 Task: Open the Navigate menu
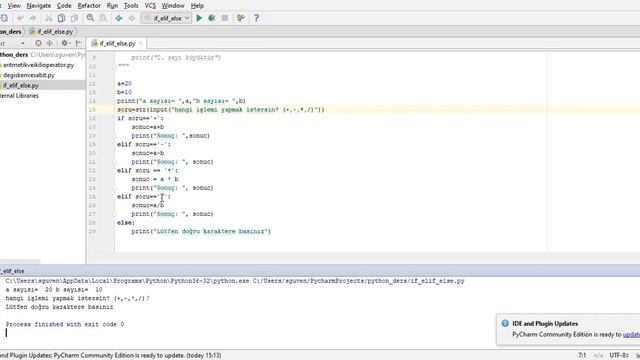click(38, 6)
